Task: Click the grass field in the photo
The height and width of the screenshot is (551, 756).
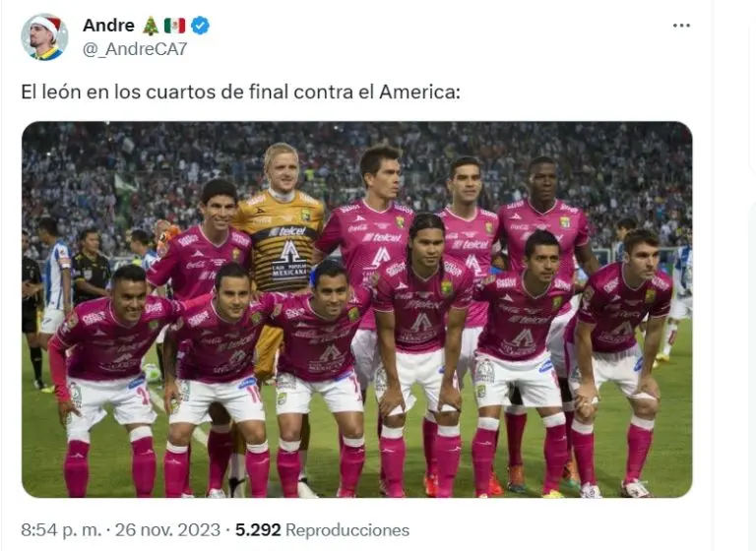Action: pos(670,434)
